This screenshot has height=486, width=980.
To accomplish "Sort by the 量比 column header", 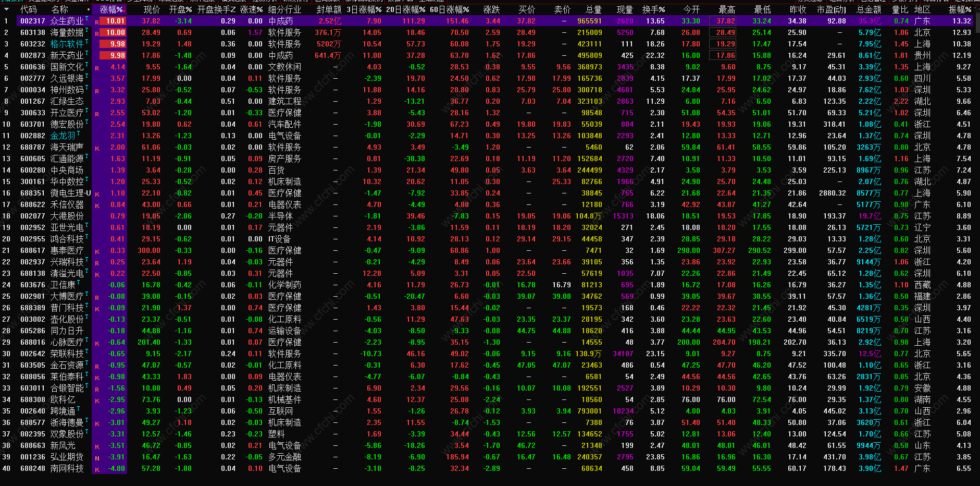I will (900, 9).
